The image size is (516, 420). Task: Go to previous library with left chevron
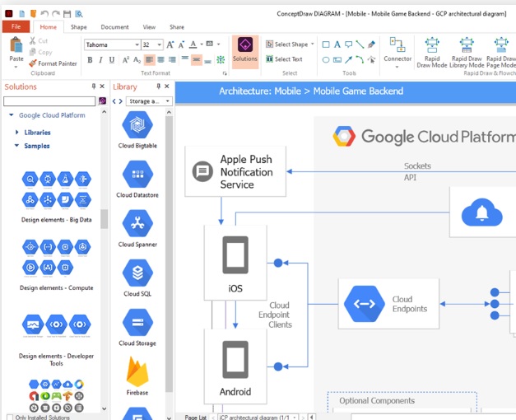[x=114, y=101]
